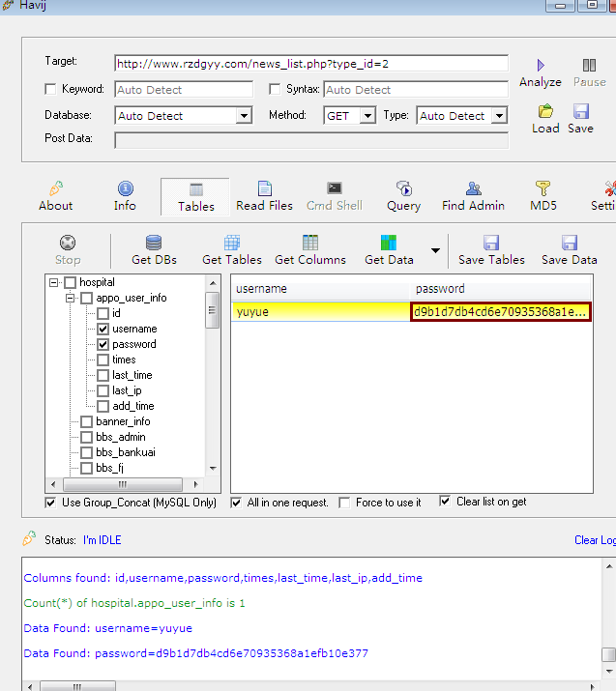Select the bbs_bankuai table row

[126, 452]
